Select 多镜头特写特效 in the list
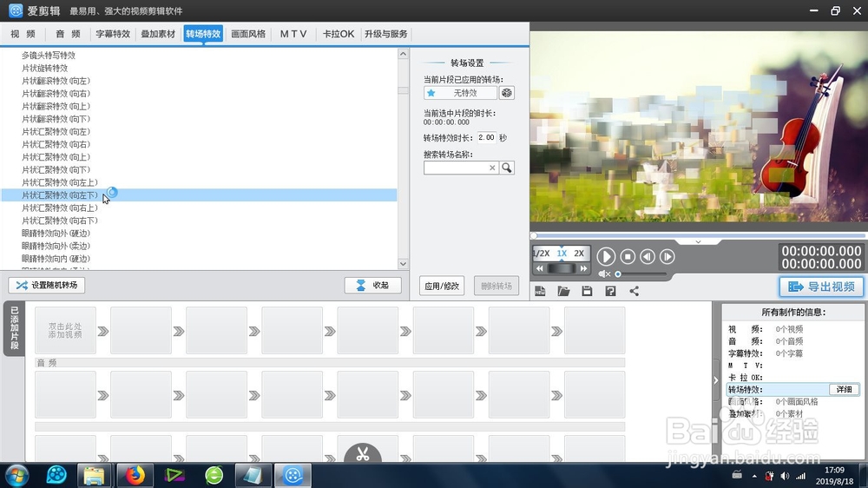868x488 pixels. coord(48,56)
